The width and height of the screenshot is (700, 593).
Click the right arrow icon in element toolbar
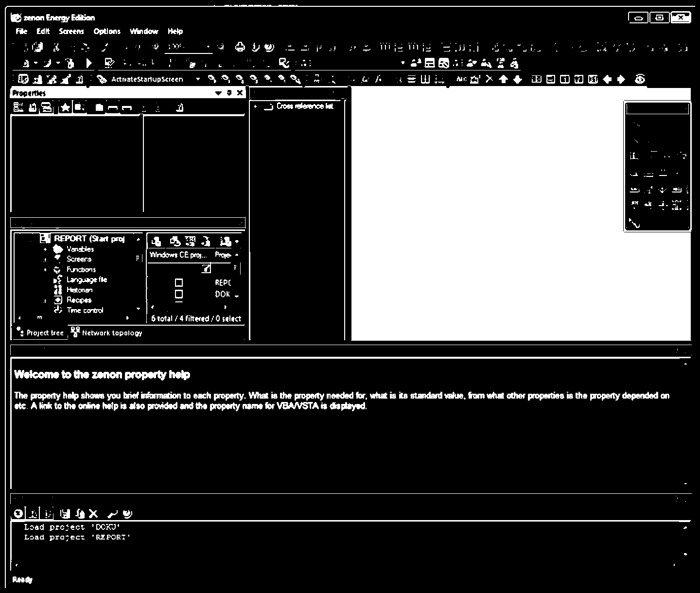pyautogui.click(x=621, y=79)
